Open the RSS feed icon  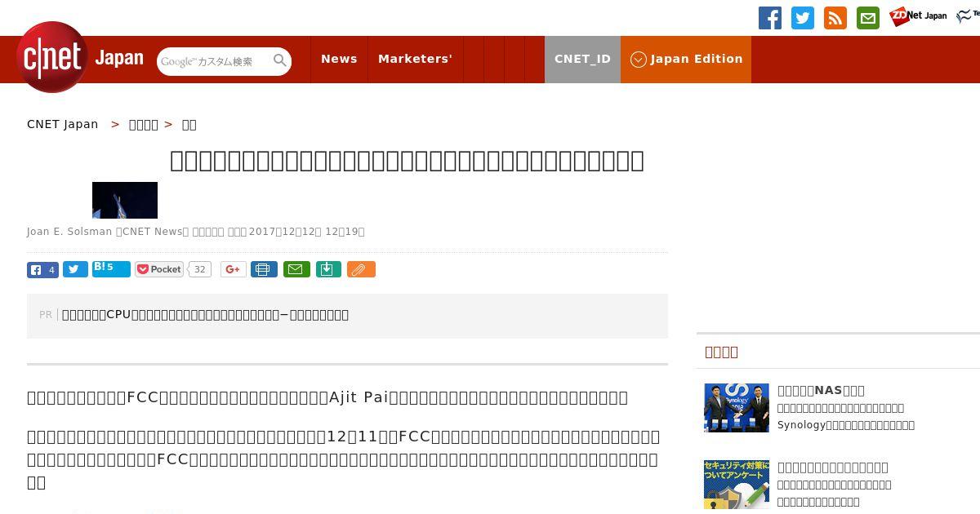835,18
